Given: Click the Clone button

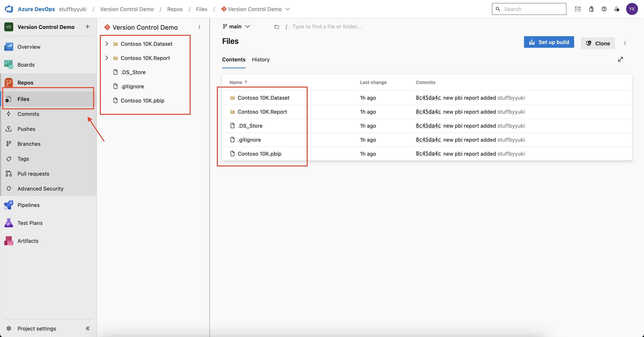Looking at the screenshot, I should coord(598,43).
